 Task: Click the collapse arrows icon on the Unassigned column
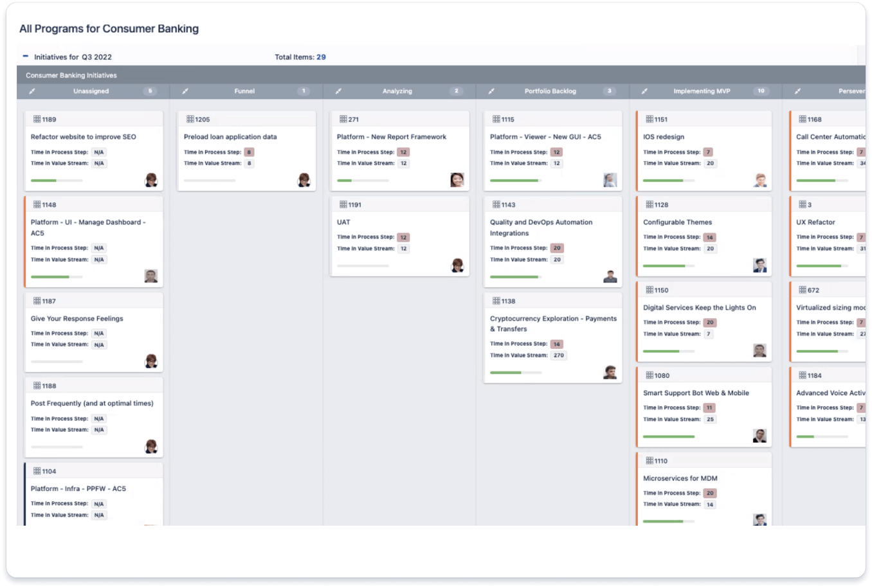(31, 91)
